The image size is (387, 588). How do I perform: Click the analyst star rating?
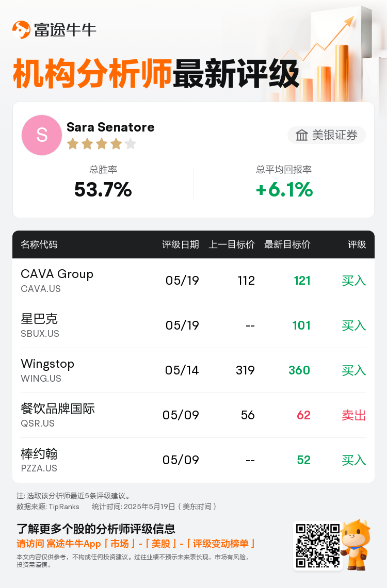[102, 143]
